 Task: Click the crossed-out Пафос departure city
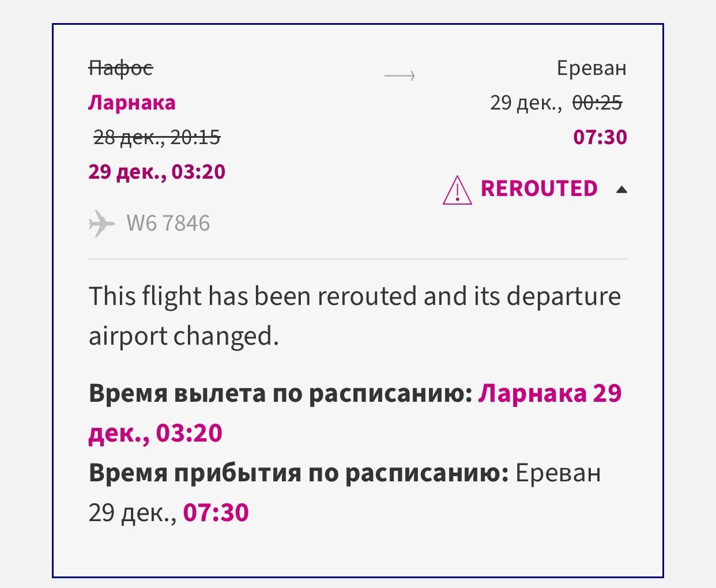tap(120, 69)
